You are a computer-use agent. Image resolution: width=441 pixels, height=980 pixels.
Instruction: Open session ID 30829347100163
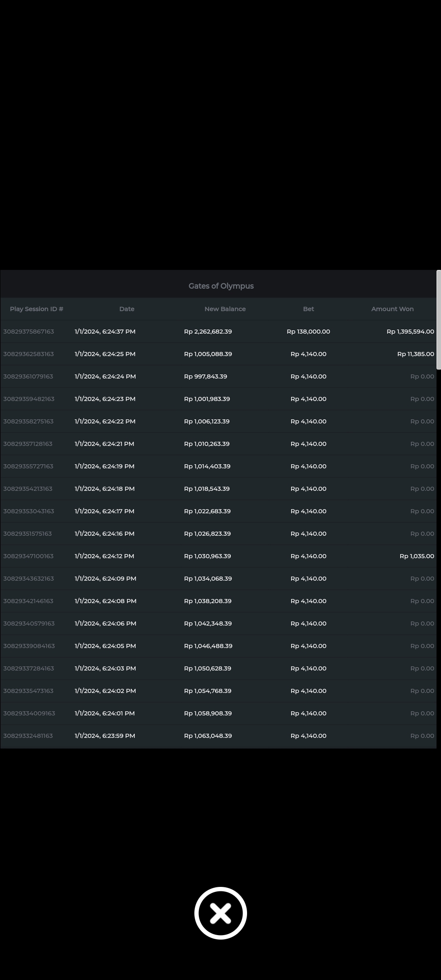pos(28,556)
